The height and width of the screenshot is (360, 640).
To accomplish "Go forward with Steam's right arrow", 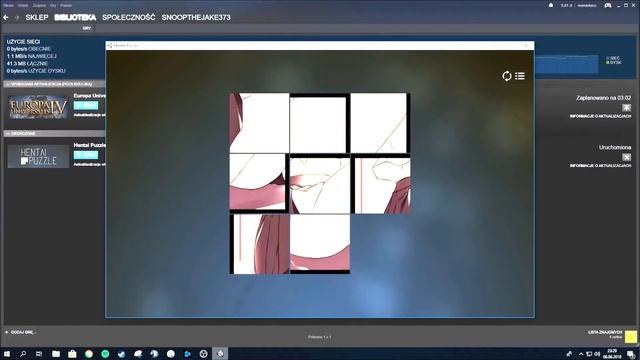I will click(x=17, y=18).
